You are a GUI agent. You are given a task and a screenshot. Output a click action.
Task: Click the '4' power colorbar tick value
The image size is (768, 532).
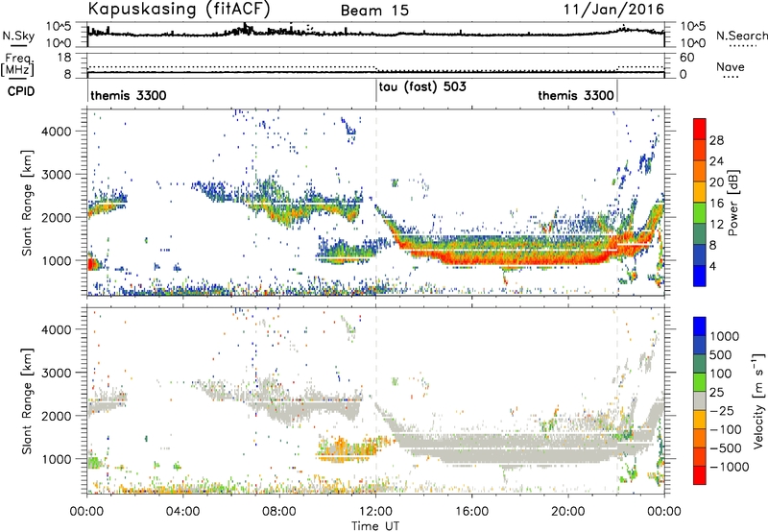pos(713,267)
